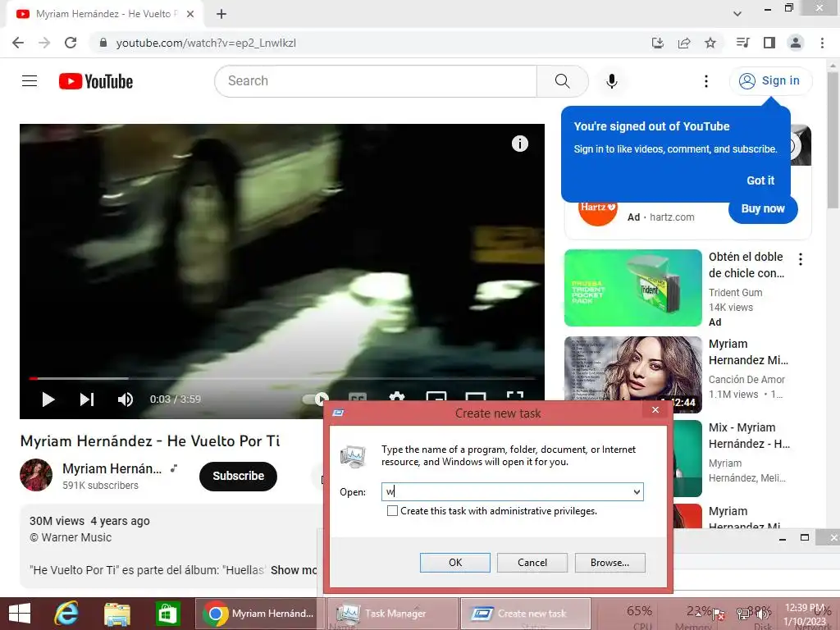Launch Internet Explorer from taskbar
Screen dimensions: 840x630
[66, 614]
